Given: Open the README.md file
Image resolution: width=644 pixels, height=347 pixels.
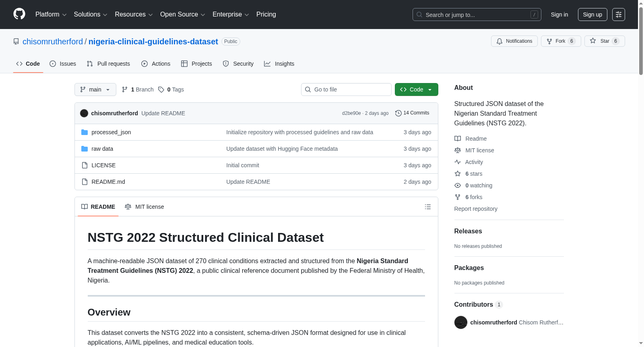Looking at the screenshot, I should (108, 182).
